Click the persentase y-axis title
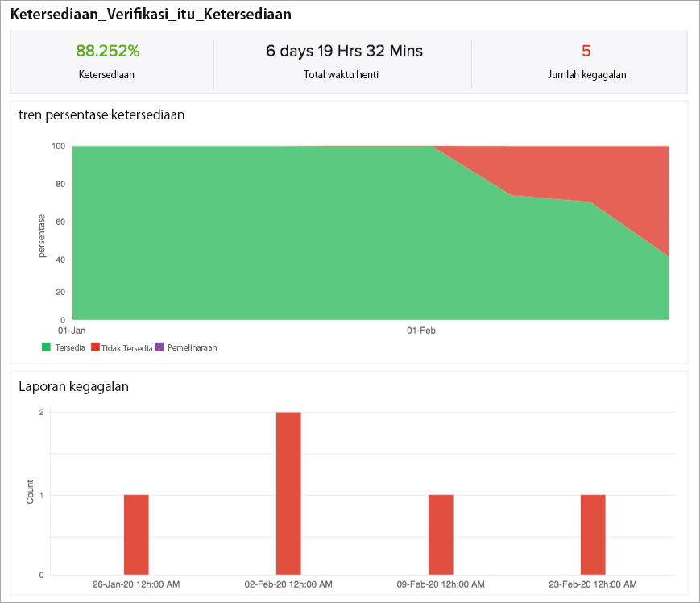This screenshot has width=700, height=603. pyautogui.click(x=42, y=236)
